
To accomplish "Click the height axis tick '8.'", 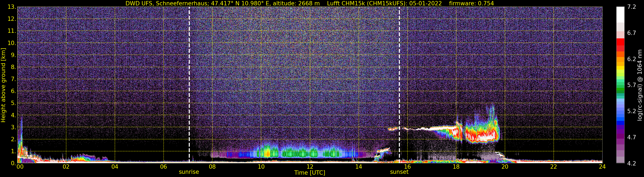I will (13, 67).
